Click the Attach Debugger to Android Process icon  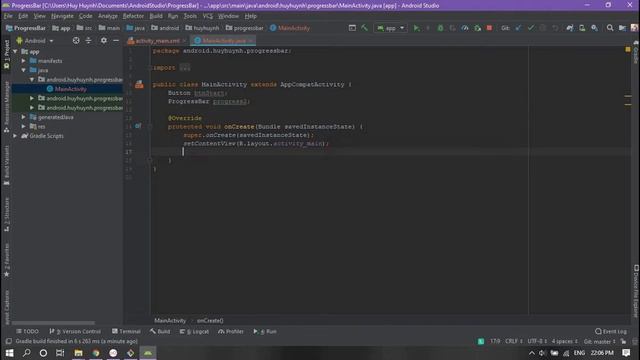coord(477,28)
